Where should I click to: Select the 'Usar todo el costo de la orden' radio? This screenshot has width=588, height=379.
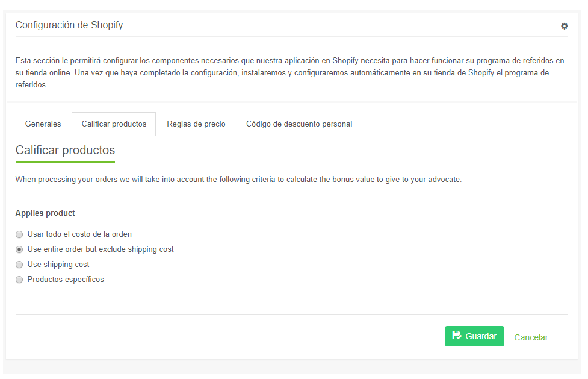pyautogui.click(x=19, y=234)
